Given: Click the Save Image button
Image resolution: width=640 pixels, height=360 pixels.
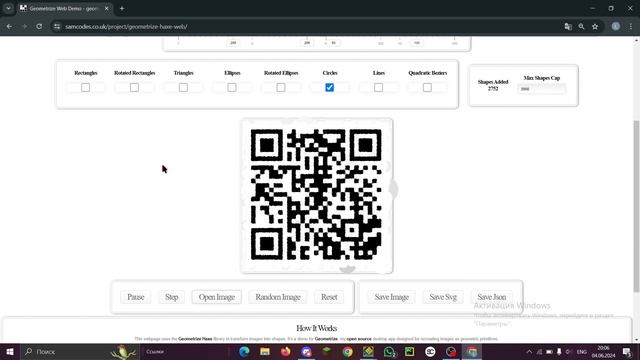Looking at the screenshot, I should tap(391, 297).
